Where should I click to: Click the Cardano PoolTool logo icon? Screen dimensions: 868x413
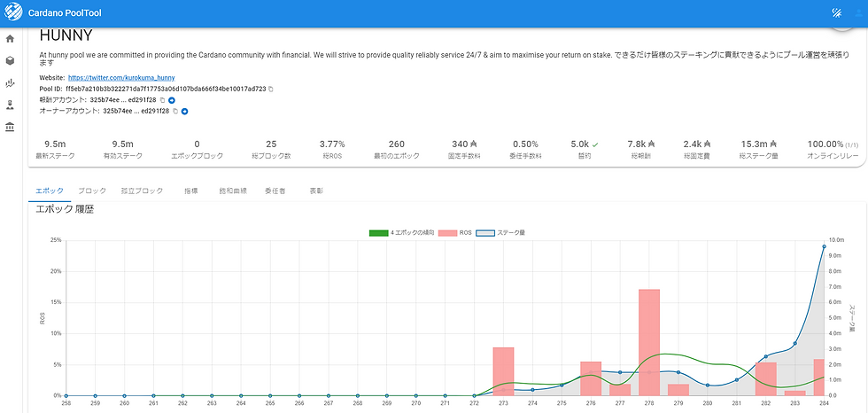pos(12,12)
